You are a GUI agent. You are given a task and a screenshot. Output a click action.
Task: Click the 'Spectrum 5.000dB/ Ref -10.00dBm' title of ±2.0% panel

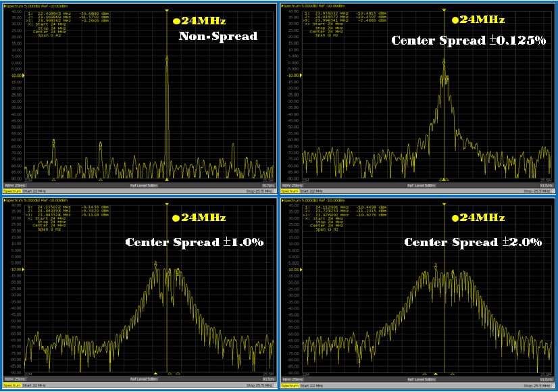coord(313,201)
